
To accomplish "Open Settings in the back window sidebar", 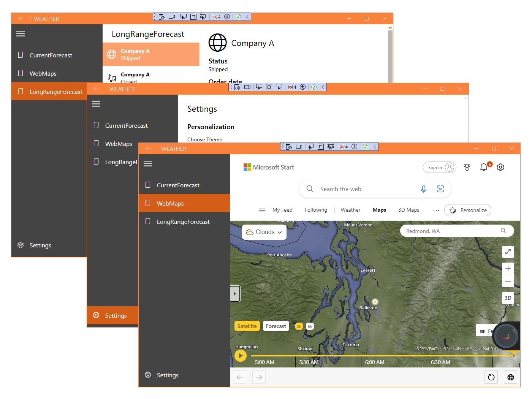I will coord(49,245).
